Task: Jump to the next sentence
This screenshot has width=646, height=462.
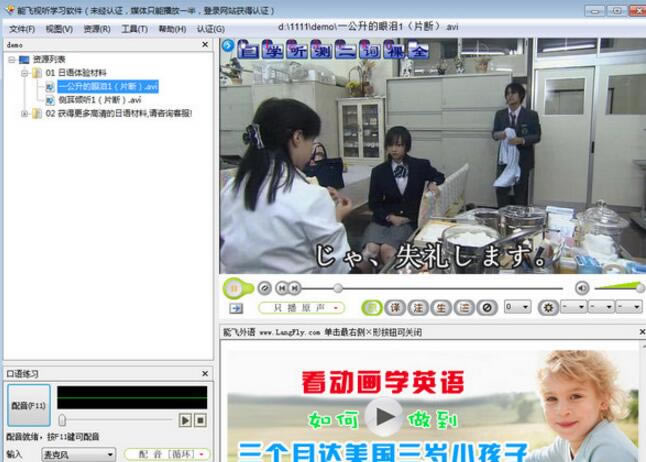Action: point(295,288)
